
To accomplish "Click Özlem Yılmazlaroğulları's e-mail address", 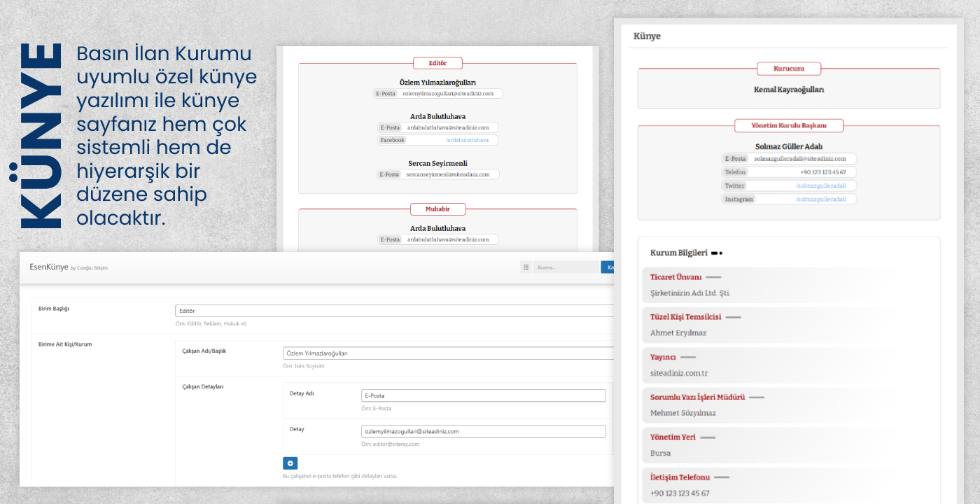I will [448, 94].
